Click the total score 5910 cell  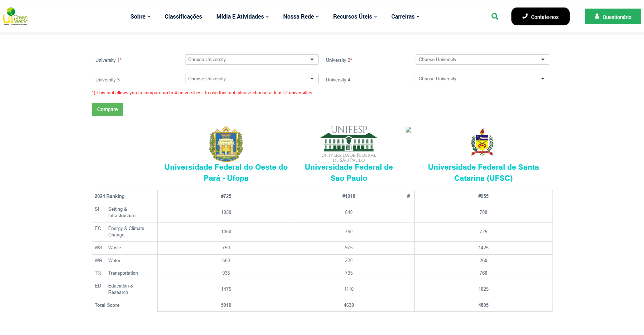[x=226, y=305]
